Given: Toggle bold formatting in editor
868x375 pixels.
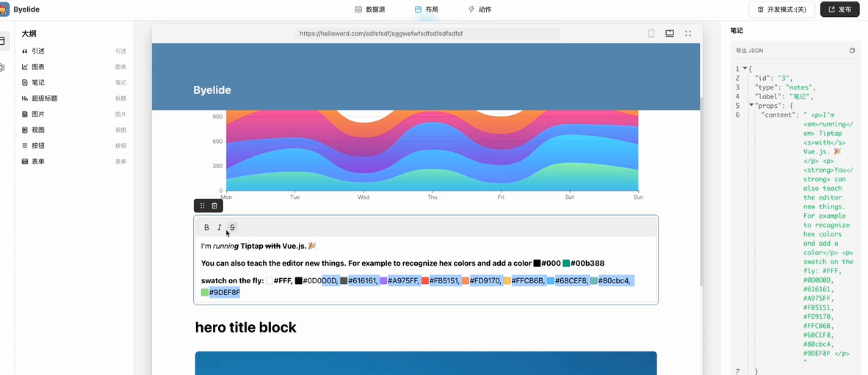Looking at the screenshot, I should click(206, 227).
